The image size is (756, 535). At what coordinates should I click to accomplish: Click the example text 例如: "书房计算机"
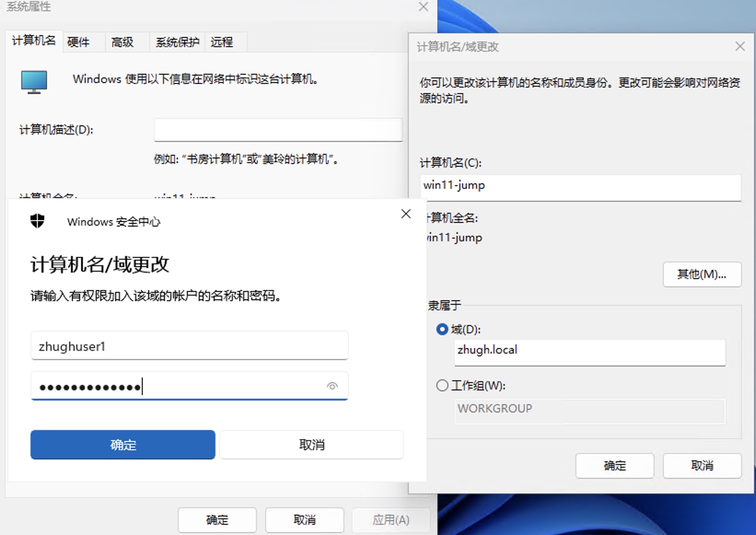click(246, 159)
